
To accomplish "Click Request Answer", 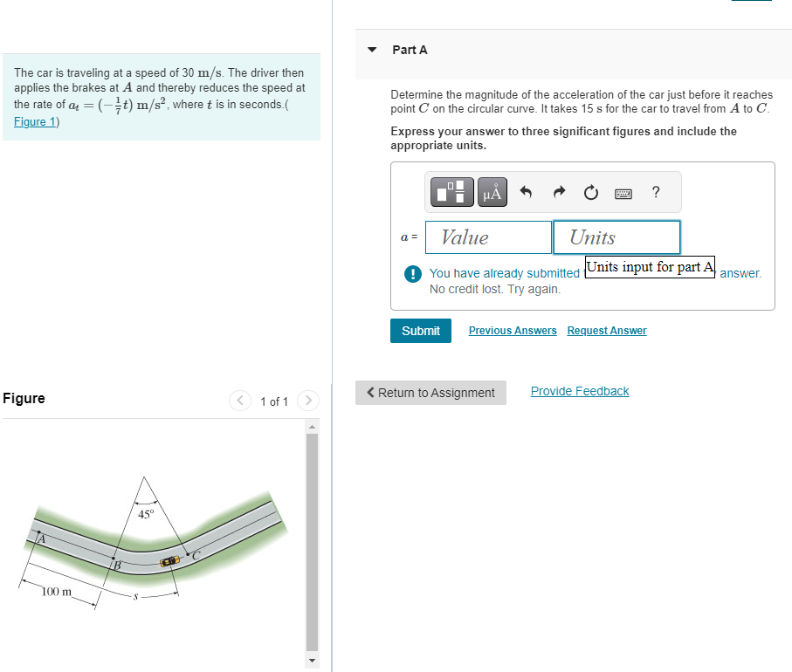I will tap(606, 330).
